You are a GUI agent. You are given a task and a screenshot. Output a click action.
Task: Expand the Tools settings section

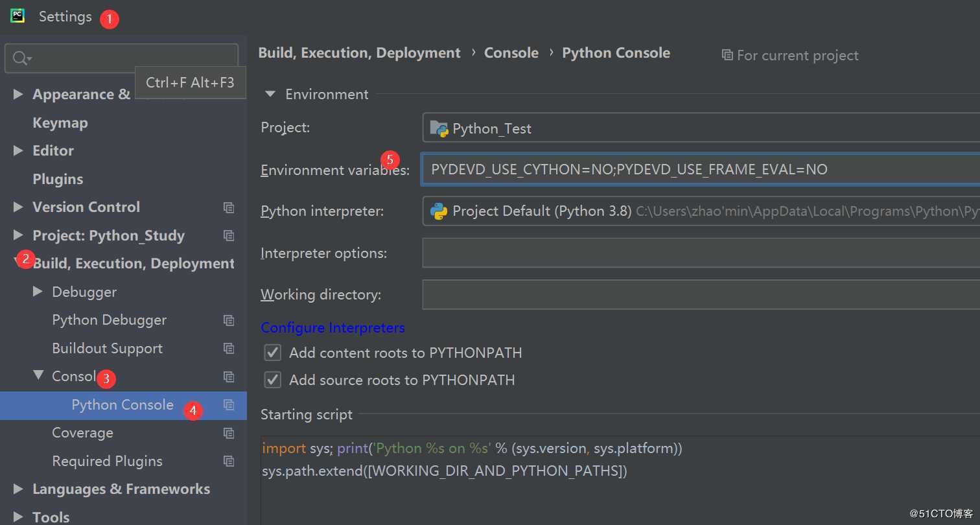point(18,517)
